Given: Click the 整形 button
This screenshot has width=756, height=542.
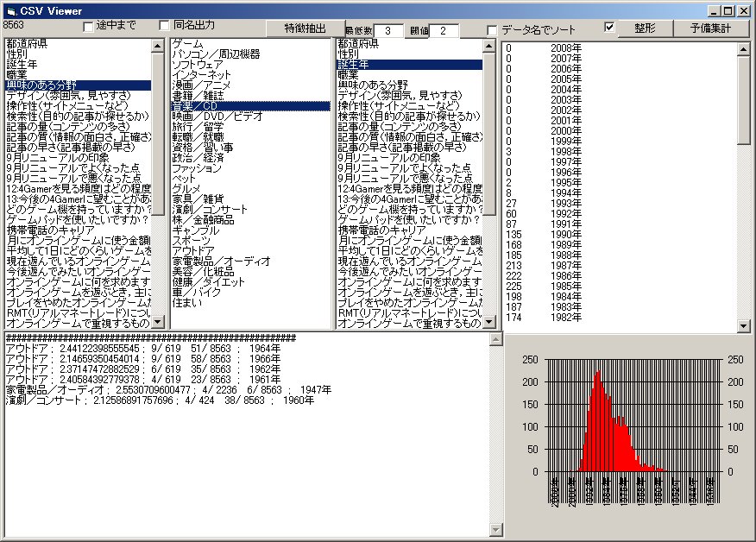Looking at the screenshot, I should [x=645, y=28].
